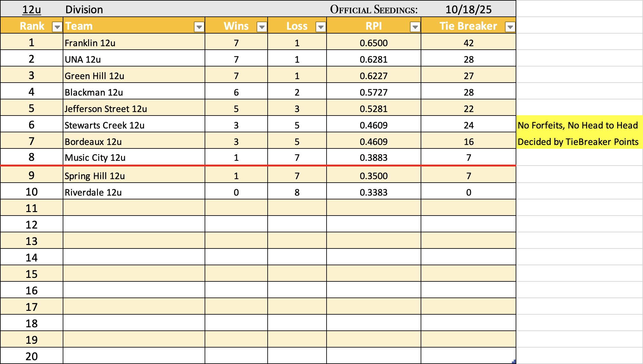The height and width of the screenshot is (364, 643).
Task: Select Riverdale 12u RPI value 0.3383
Action: click(373, 192)
